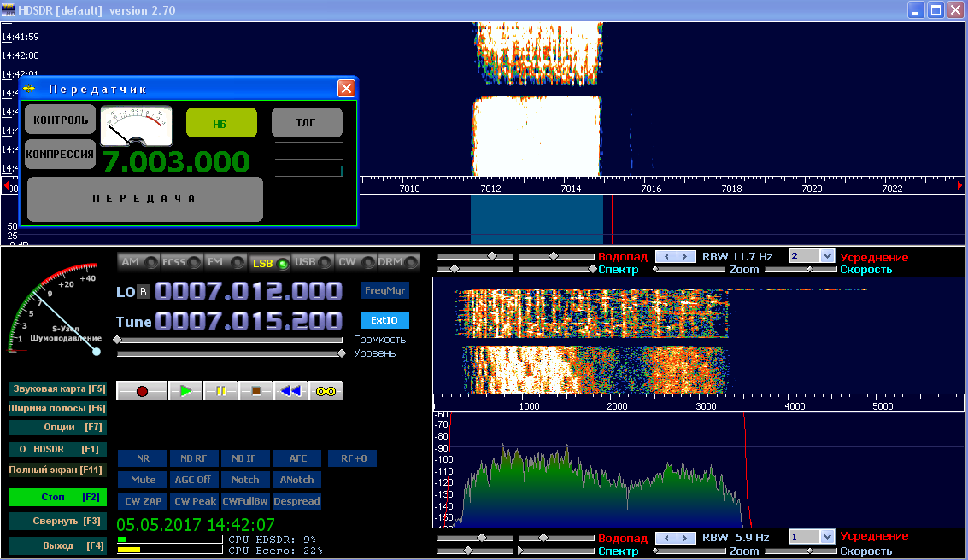Toggle AGC Off button
Viewport: 968px width, 560px height.
(193, 480)
